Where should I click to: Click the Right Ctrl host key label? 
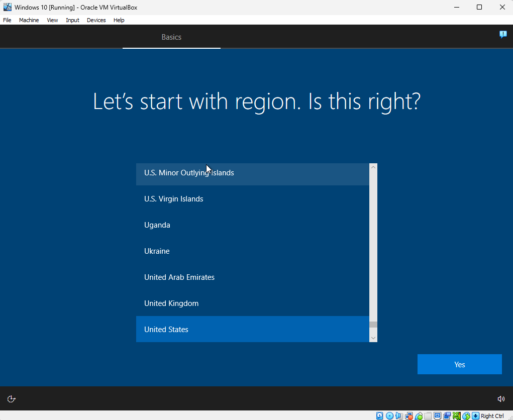click(x=492, y=416)
